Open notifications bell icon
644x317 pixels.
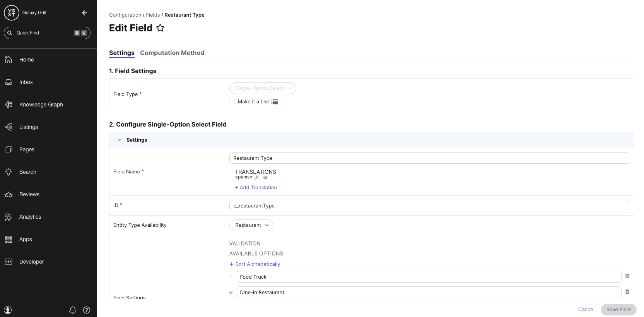click(73, 310)
